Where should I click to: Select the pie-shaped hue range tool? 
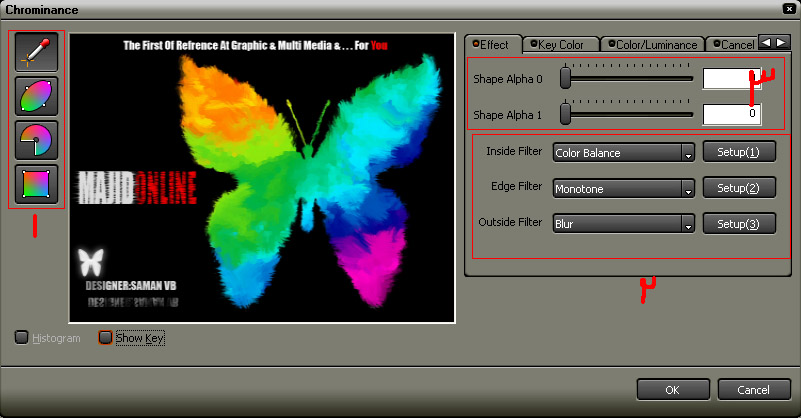(x=36, y=141)
